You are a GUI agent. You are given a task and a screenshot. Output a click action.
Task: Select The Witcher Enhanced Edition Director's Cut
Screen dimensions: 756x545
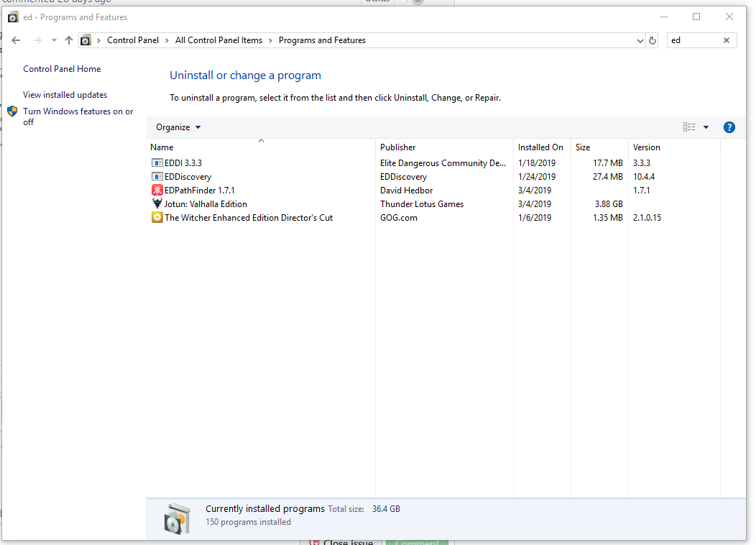point(249,218)
